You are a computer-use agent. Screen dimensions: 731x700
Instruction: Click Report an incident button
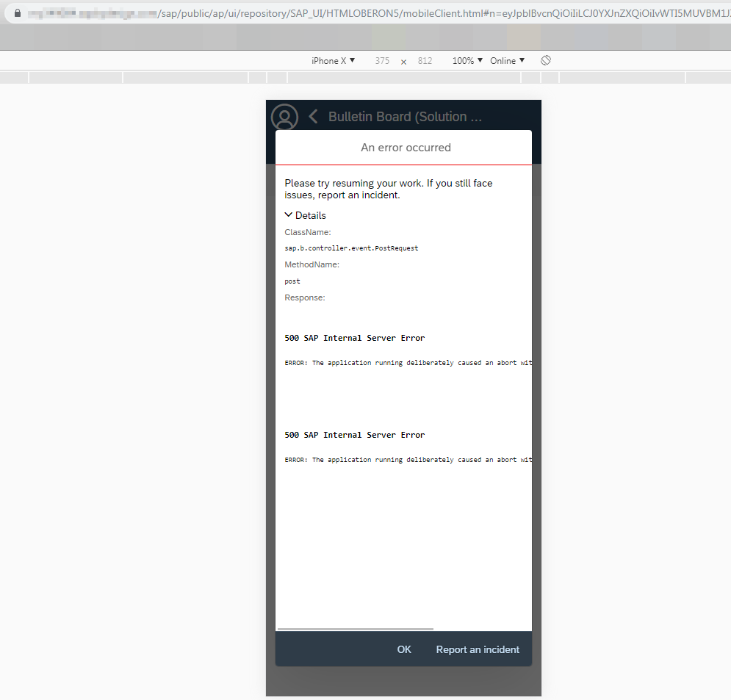point(478,649)
